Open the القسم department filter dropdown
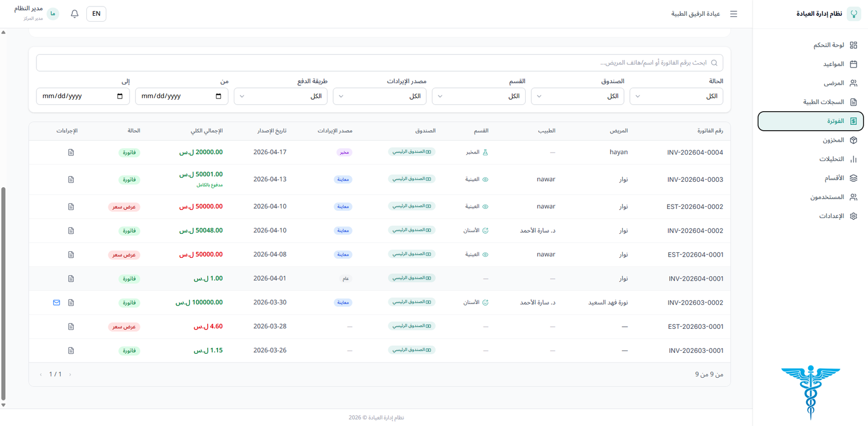This screenshot has height=426, width=868. point(478,96)
